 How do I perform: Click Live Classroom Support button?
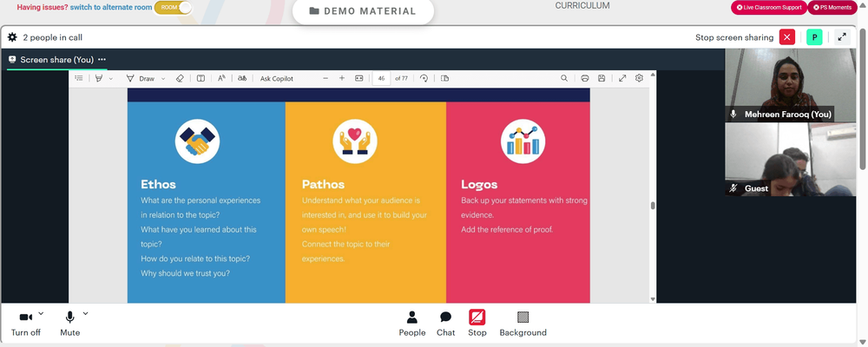[x=769, y=7]
